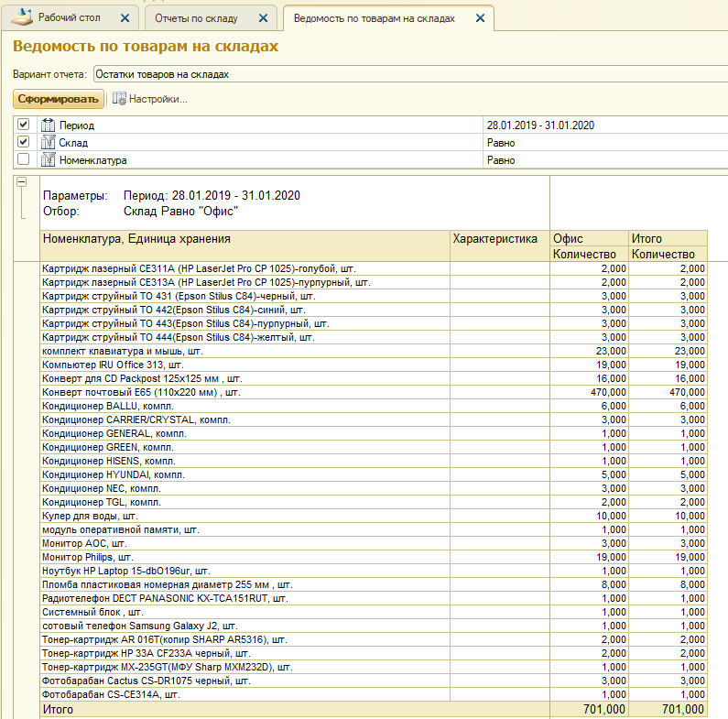Image resolution: width=728 pixels, height=719 pixels.
Task: Close the Рабочий стол tab
Action: tap(125, 18)
